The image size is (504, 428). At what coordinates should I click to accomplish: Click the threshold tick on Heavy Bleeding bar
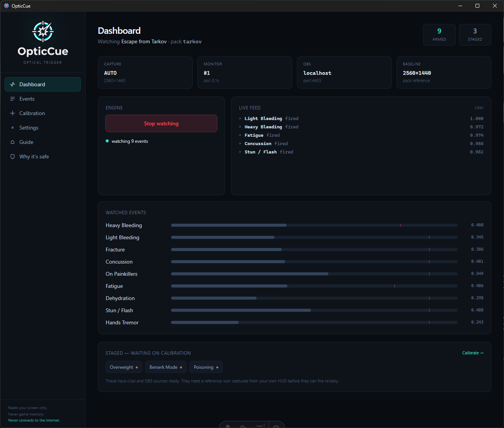pos(400,225)
